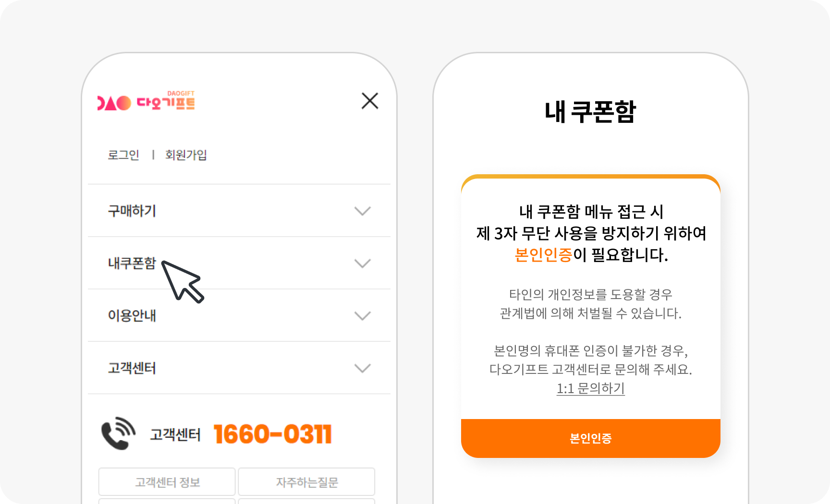Expand the 고객센터 chevron arrow
This screenshot has height=504, width=830.
362,368
